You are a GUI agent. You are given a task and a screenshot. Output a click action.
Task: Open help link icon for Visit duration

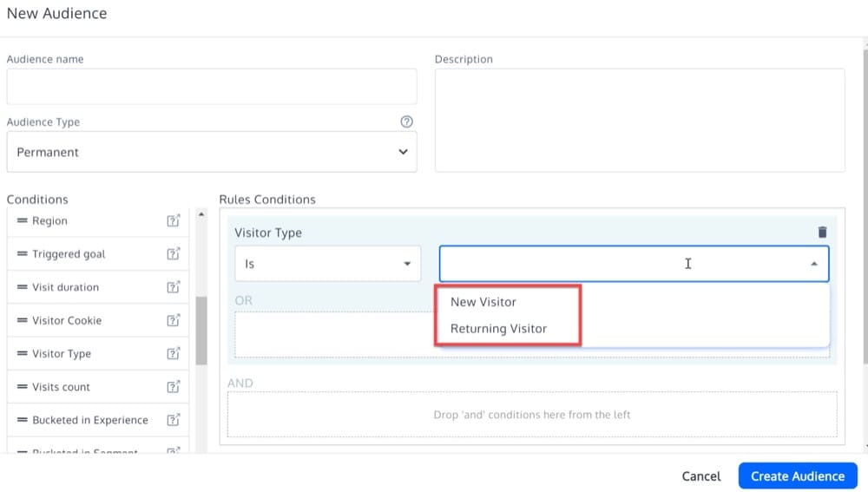(174, 287)
